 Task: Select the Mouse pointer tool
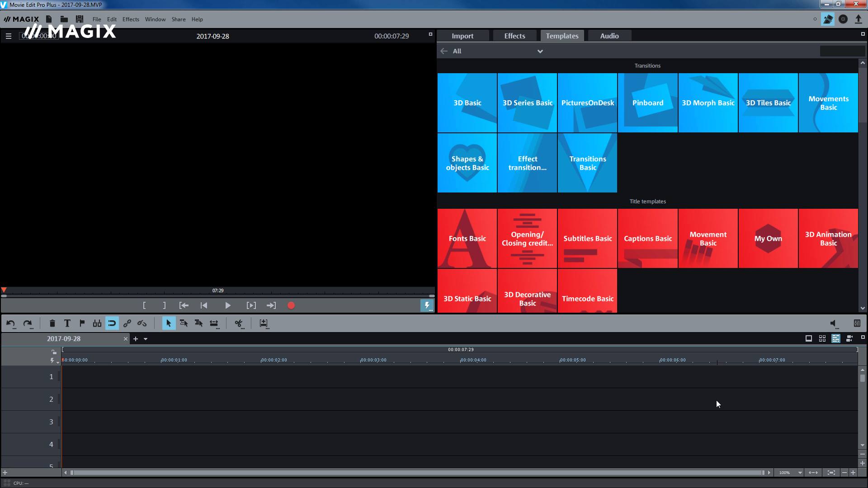coord(168,323)
